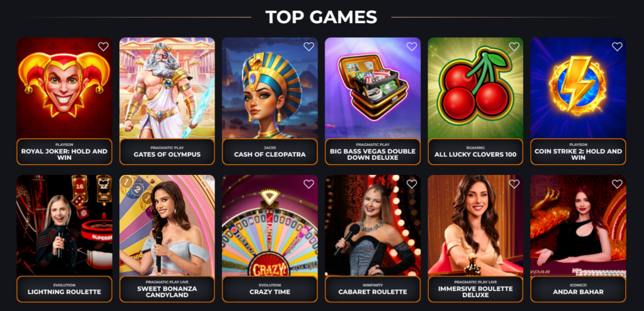The height and width of the screenshot is (311, 644).
Task: Click the Royal Joker: Hold and Win title
Action: coord(64,154)
